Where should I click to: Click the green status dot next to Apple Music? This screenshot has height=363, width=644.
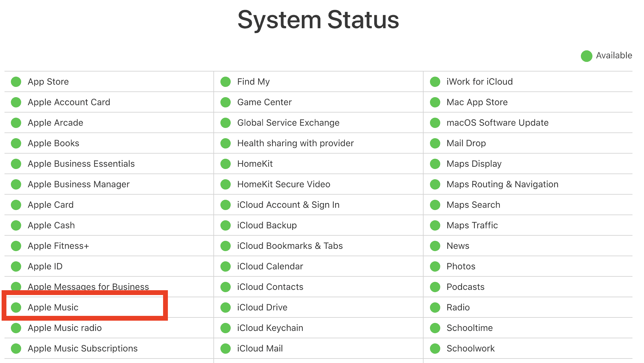(16, 308)
